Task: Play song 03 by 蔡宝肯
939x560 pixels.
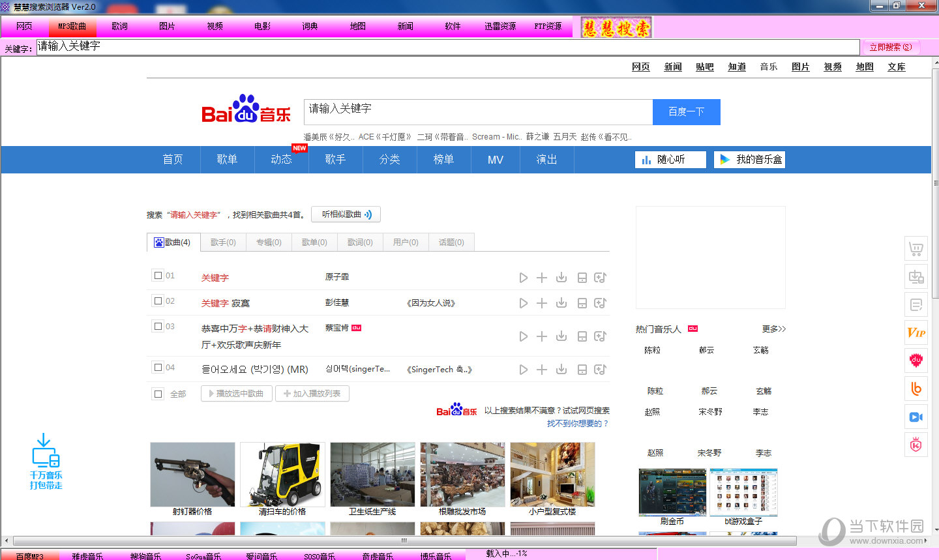Action: [x=523, y=336]
